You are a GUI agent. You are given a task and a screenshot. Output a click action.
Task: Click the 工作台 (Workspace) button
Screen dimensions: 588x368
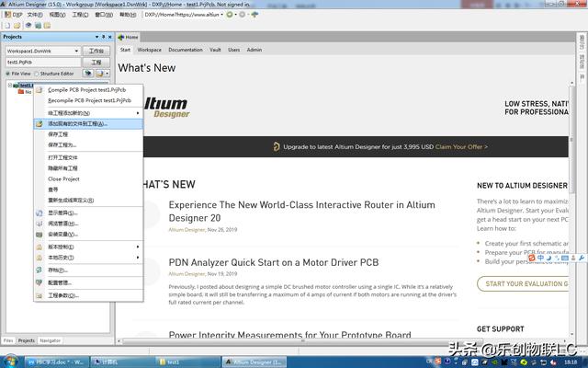tap(96, 51)
